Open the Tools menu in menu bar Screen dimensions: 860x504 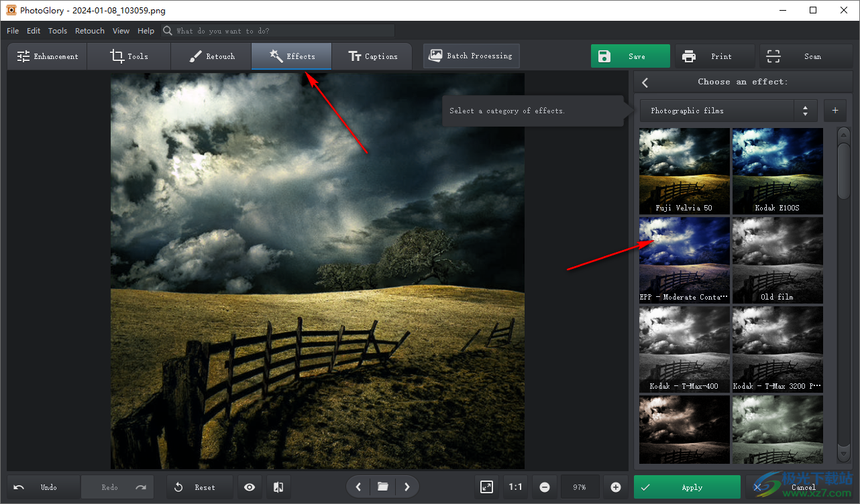(58, 31)
